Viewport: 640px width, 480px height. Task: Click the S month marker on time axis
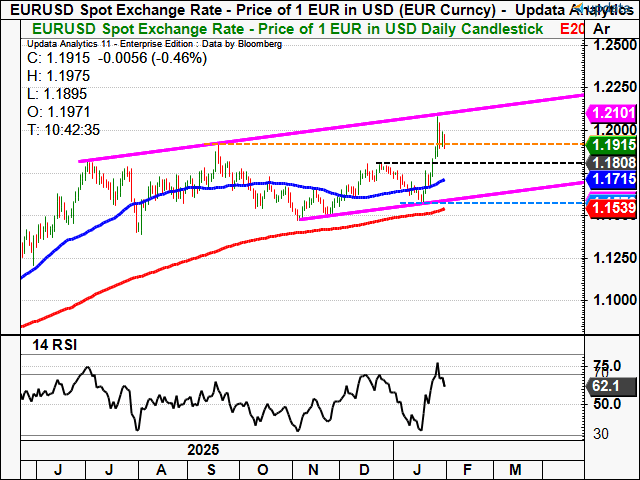coord(213,468)
